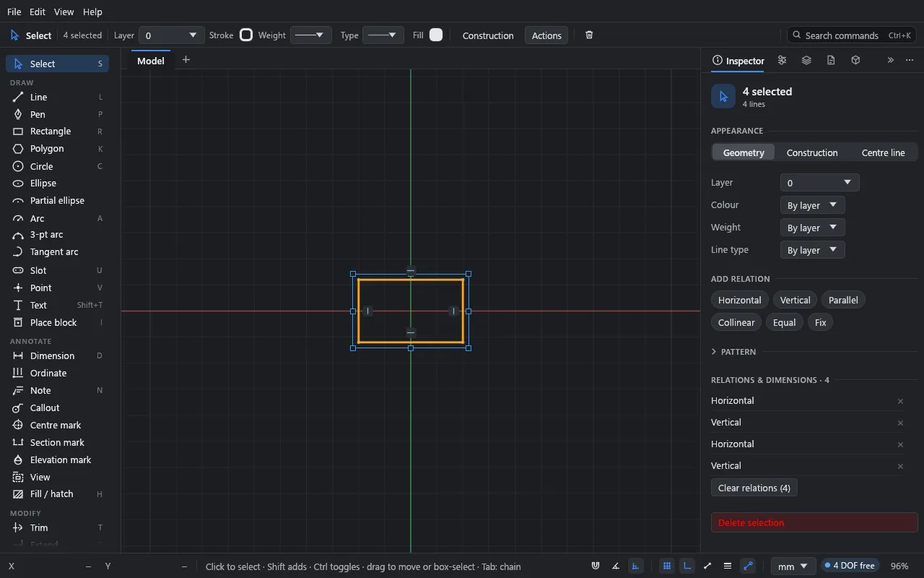Open the View menu

pyautogui.click(x=64, y=12)
